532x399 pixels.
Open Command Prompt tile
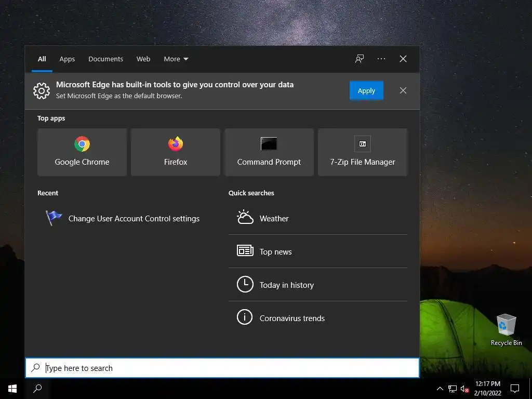(269, 152)
